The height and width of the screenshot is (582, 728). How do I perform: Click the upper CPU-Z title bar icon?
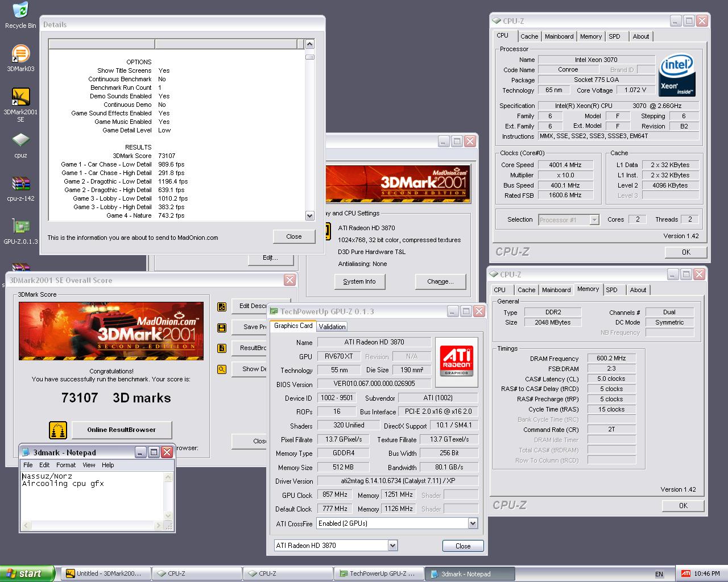(496, 21)
